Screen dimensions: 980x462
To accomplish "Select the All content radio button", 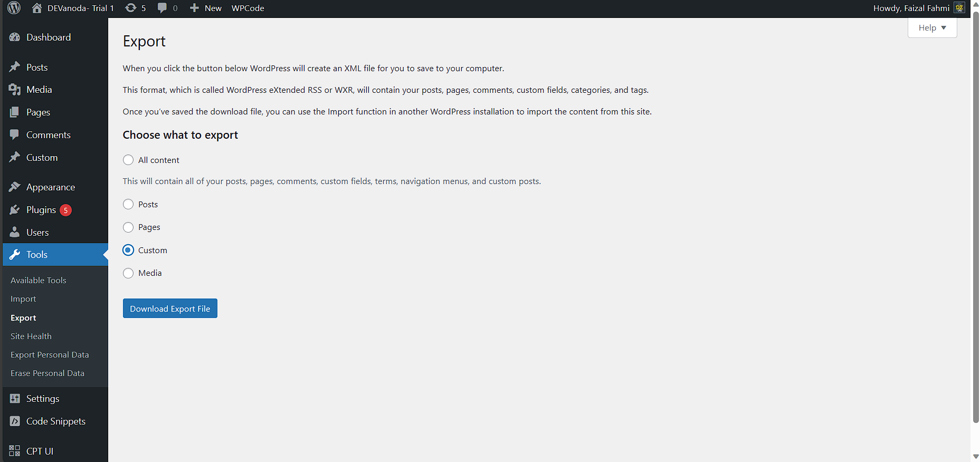I will coord(128,160).
